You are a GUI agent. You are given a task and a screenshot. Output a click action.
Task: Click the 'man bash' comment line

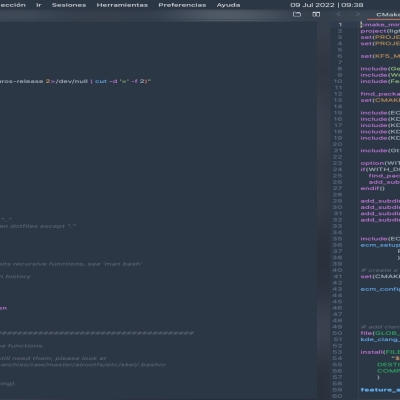pos(71,264)
